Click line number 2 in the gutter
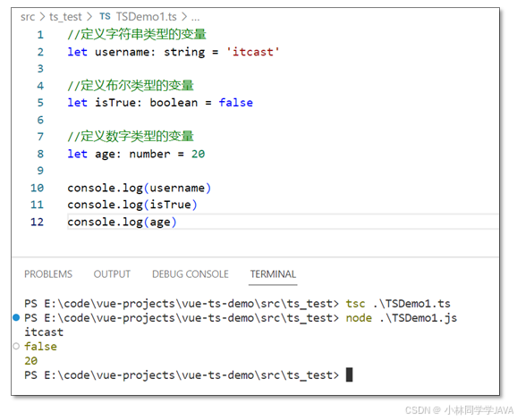The width and height of the screenshot is (517, 420). (40, 52)
